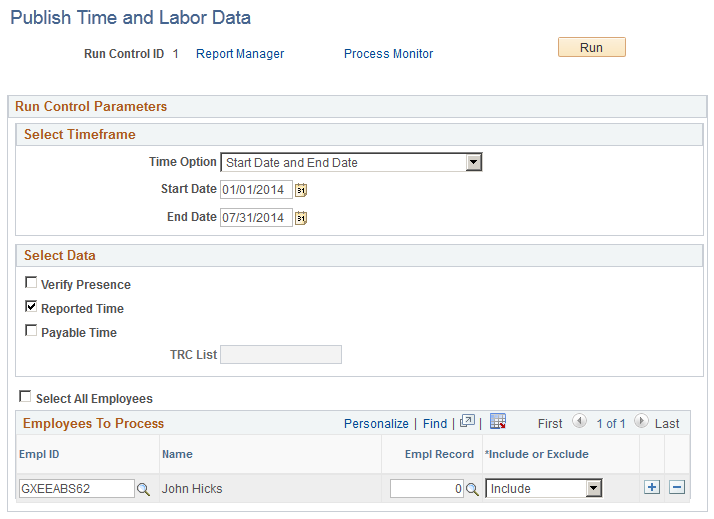Sort by Empl Record column header
Screen dimensions: 714x519
pos(439,454)
